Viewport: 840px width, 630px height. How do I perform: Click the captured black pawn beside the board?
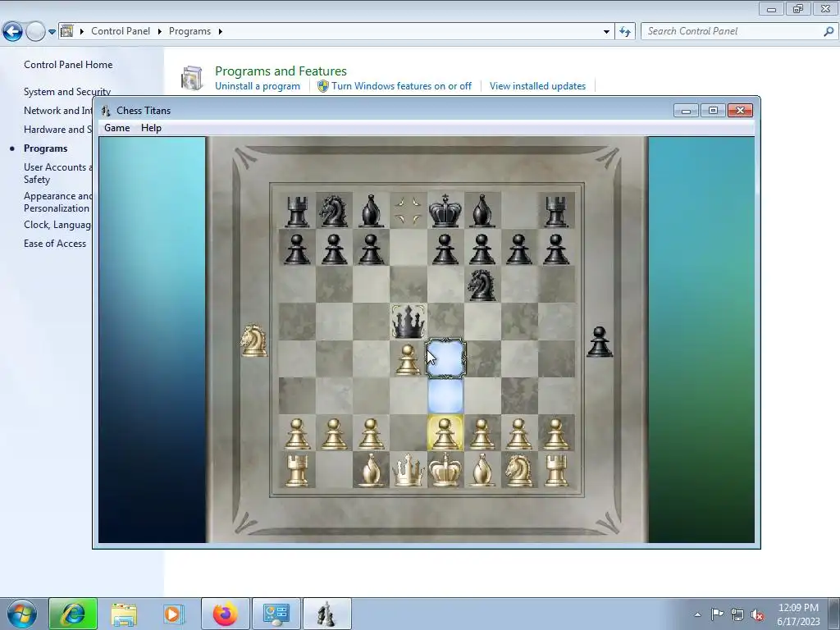click(600, 342)
